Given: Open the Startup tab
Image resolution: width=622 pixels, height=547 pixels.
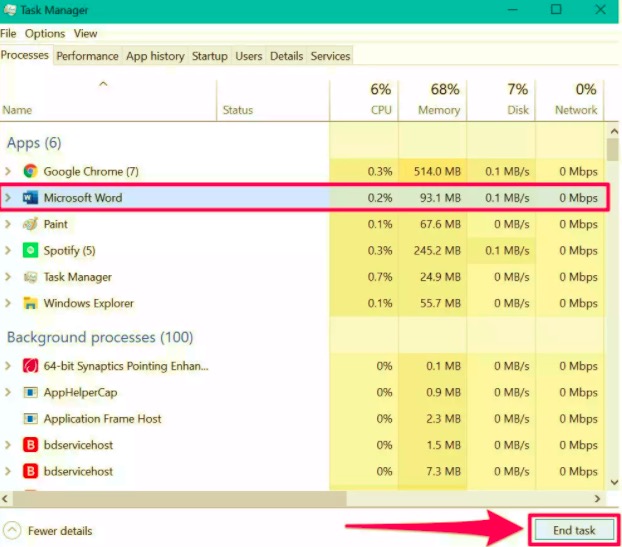Looking at the screenshot, I should click(210, 56).
